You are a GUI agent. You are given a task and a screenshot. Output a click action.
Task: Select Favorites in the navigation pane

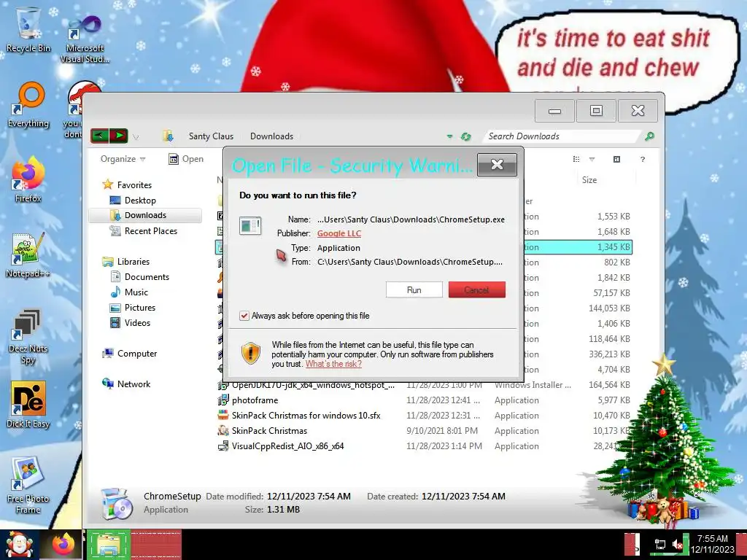pos(127,184)
